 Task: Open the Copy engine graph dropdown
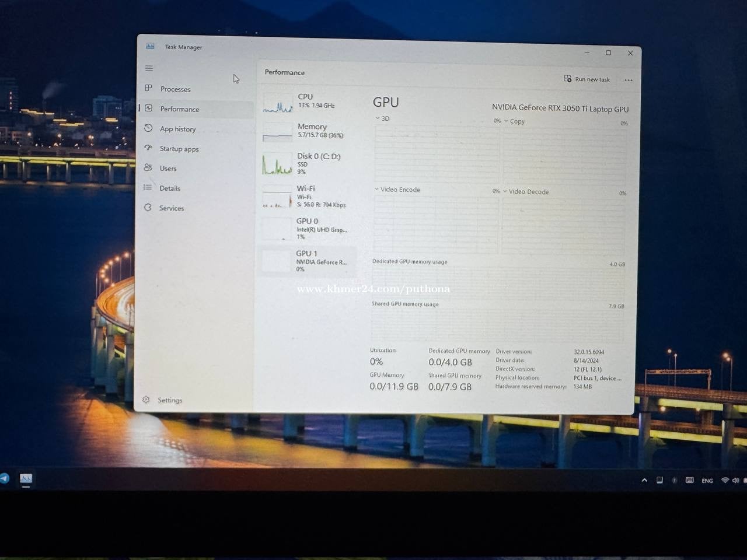(506, 121)
